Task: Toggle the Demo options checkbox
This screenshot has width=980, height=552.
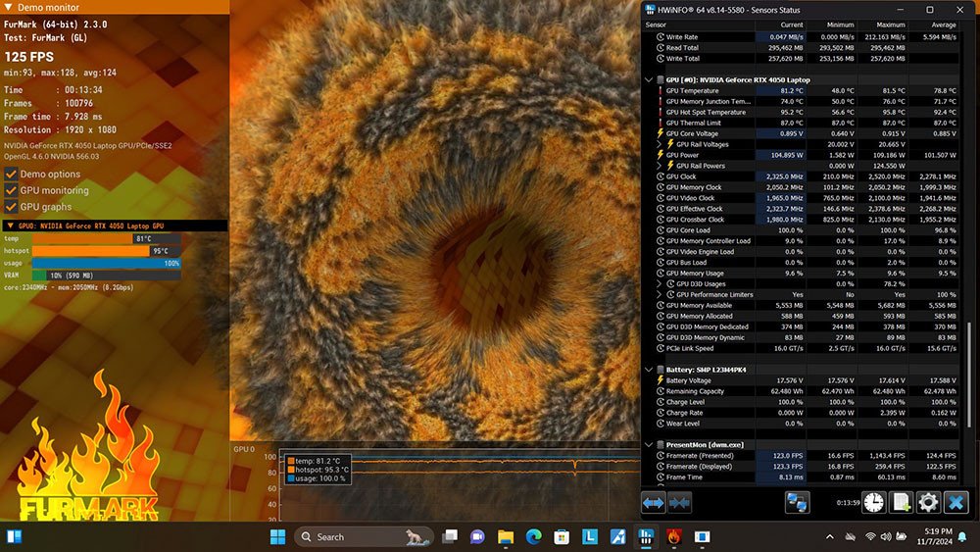Action: click(x=12, y=175)
